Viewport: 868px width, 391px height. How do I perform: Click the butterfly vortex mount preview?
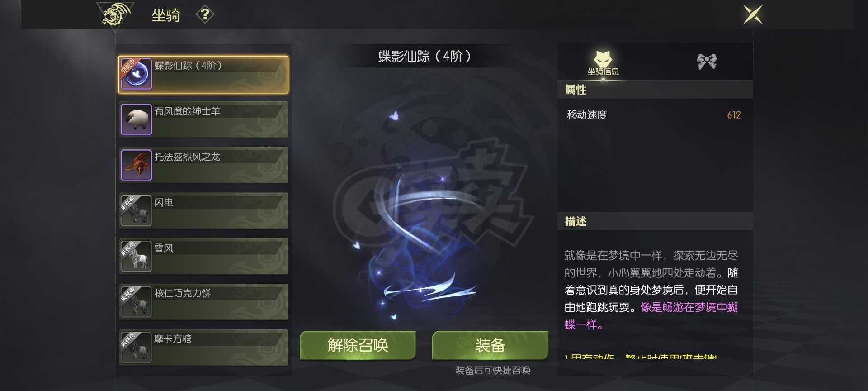coord(423,217)
